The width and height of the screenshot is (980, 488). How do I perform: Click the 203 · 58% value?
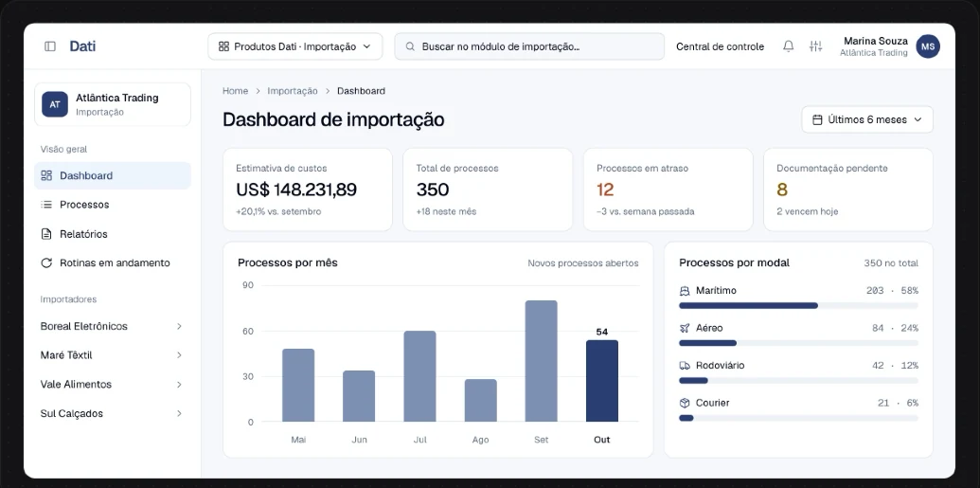pyautogui.click(x=893, y=290)
